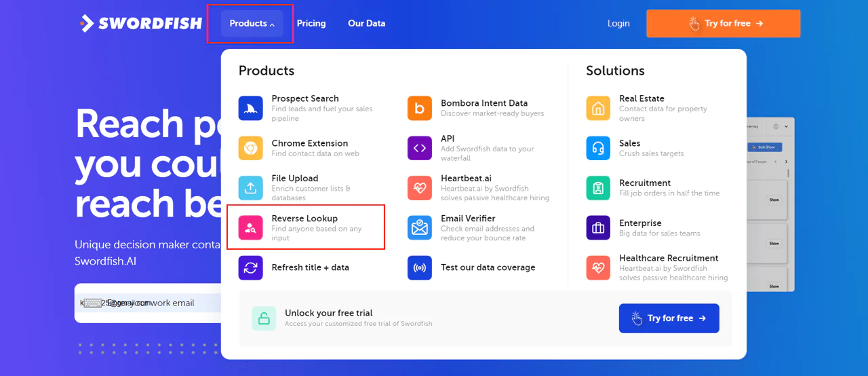The image size is (868, 376).
Task: Click the Recruitment badge icon
Action: [x=598, y=188]
